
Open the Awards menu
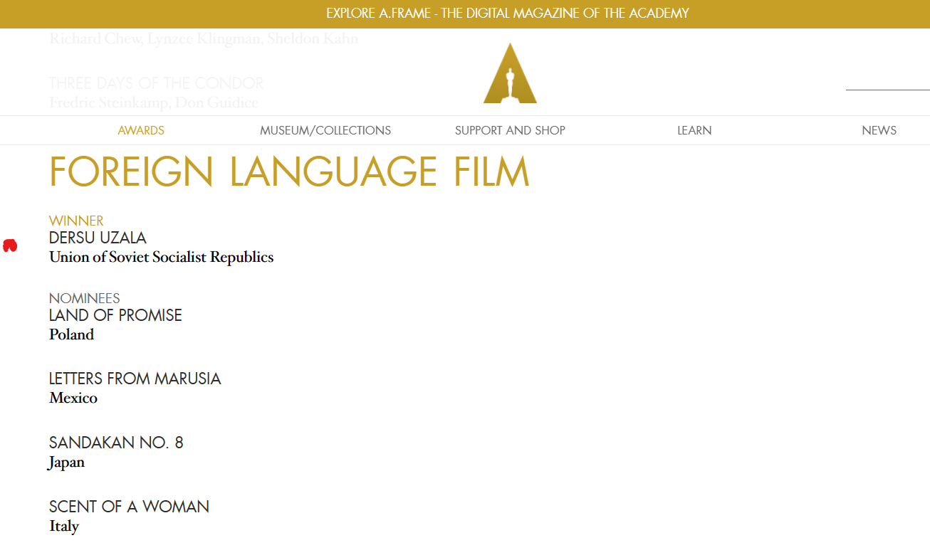[x=141, y=130]
